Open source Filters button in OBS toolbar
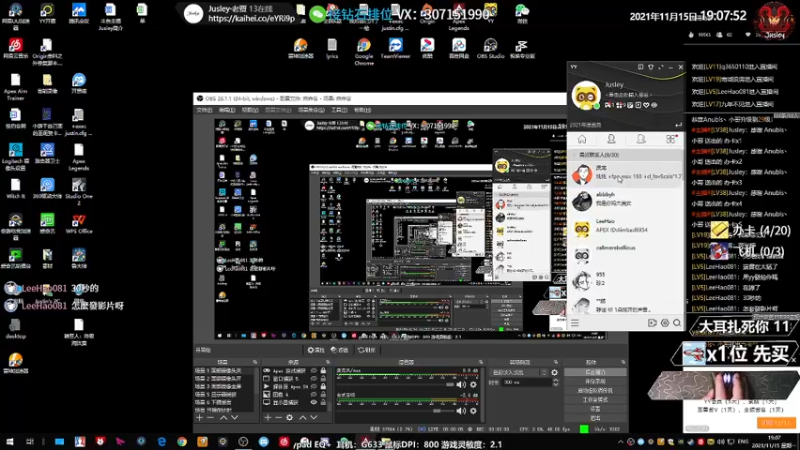800x450 pixels. (x=339, y=350)
